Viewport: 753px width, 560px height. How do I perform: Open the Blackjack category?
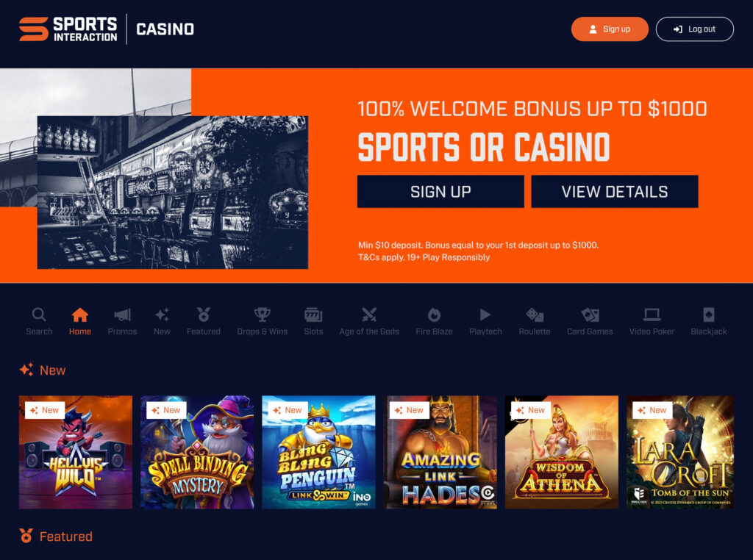coord(709,321)
